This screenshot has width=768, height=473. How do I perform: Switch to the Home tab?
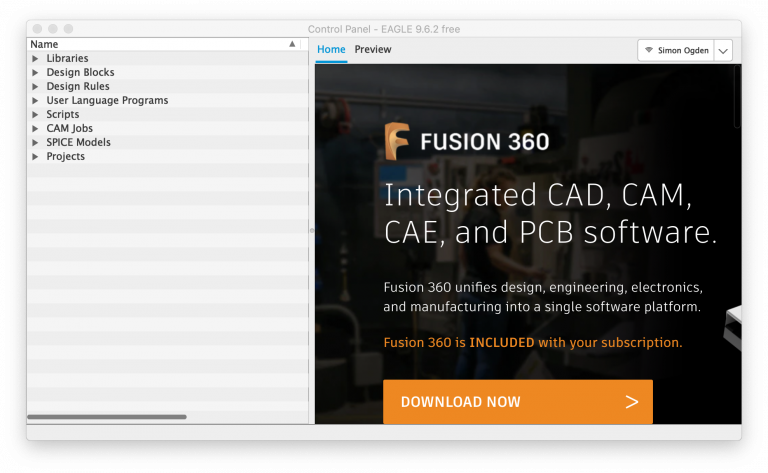tap(331, 50)
